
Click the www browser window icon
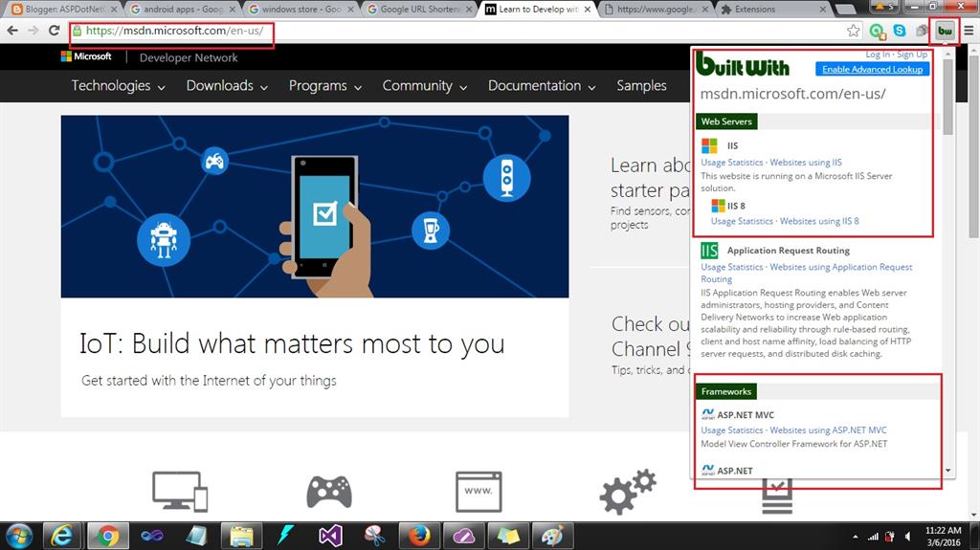click(479, 492)
